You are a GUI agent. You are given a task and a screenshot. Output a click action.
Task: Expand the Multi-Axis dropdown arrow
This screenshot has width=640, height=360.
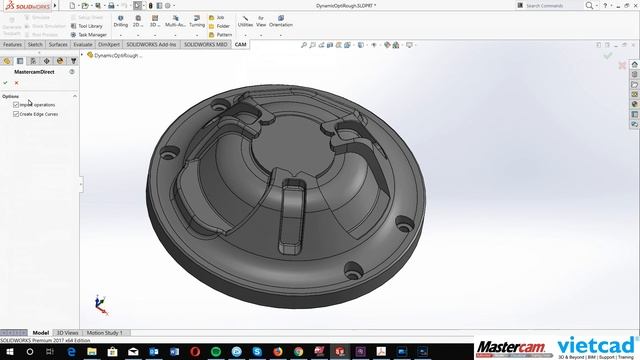pos(176,35)
